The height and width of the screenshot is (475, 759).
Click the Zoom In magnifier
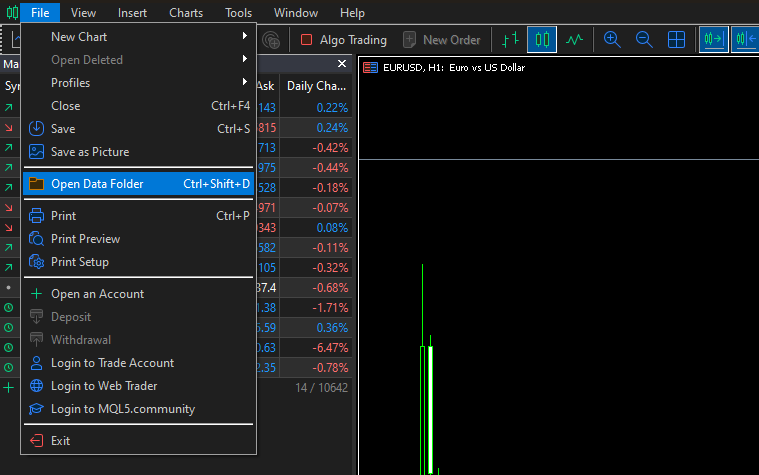(612, 39)
